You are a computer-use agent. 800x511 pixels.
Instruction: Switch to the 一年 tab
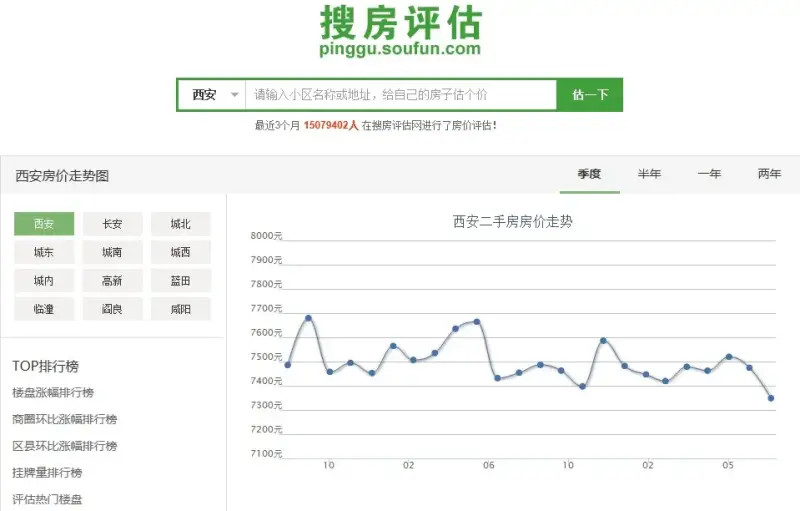709,174
